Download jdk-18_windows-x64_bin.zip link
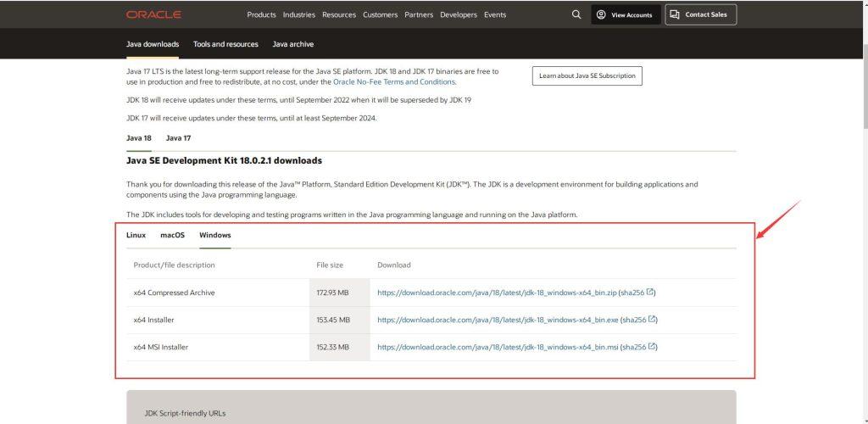This screenshot has height=424, width=868. point(497,293)
